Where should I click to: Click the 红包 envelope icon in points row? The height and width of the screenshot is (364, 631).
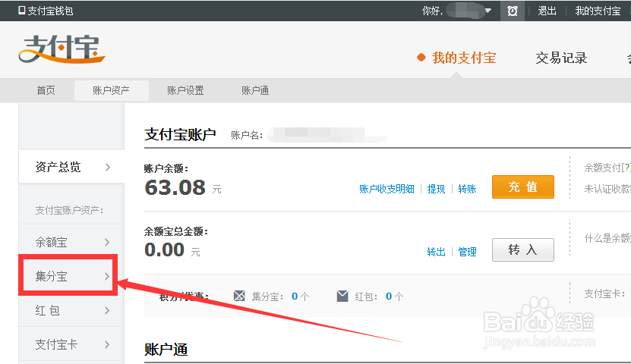pos(342,296)
